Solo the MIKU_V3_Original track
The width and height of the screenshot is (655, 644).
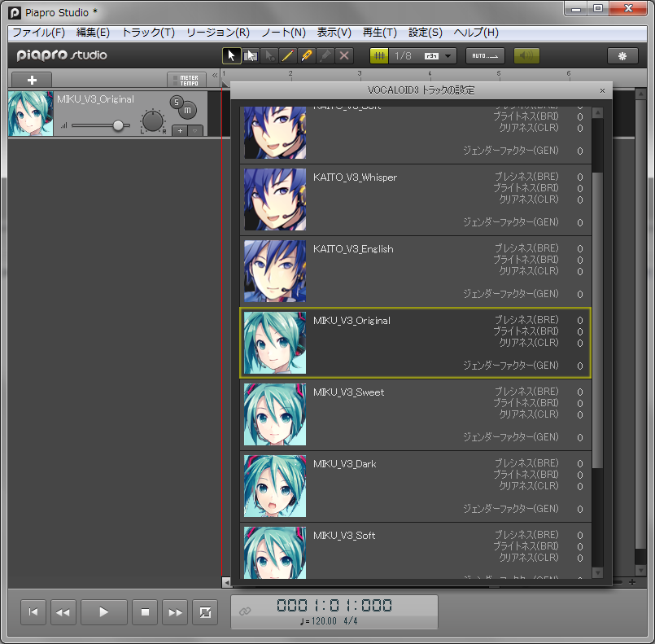click(x=177, y=102)
